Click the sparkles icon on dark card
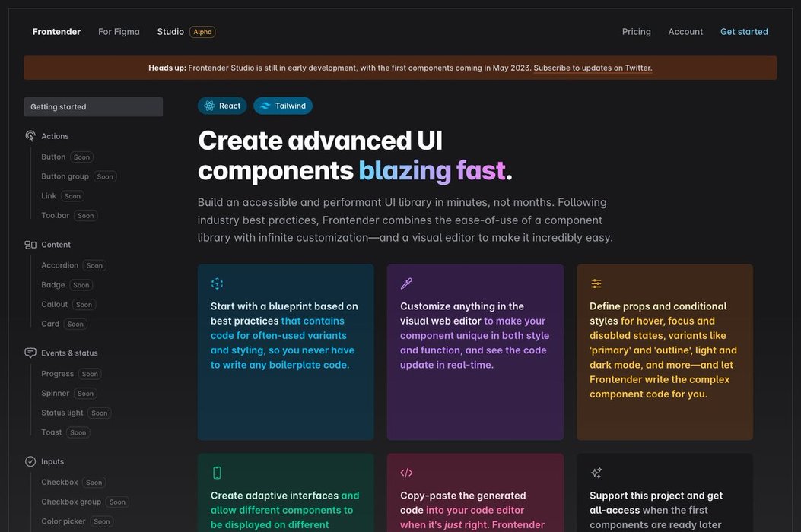 pos(596,473)
